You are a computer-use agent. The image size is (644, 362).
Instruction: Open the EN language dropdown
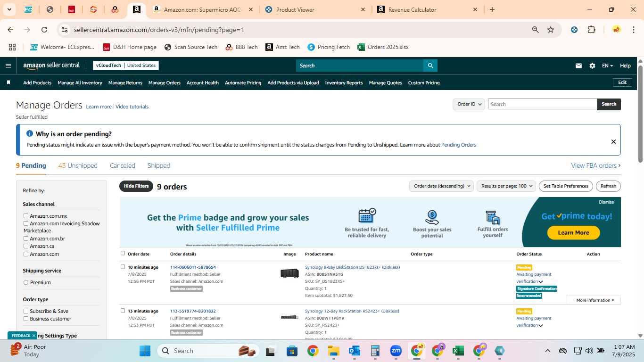[x=607, y=66]
